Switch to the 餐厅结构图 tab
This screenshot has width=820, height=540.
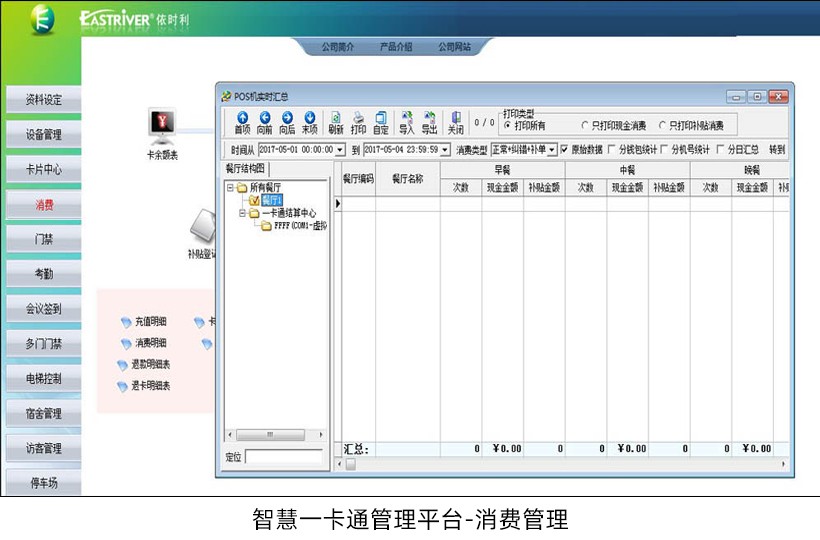[246, 169]
